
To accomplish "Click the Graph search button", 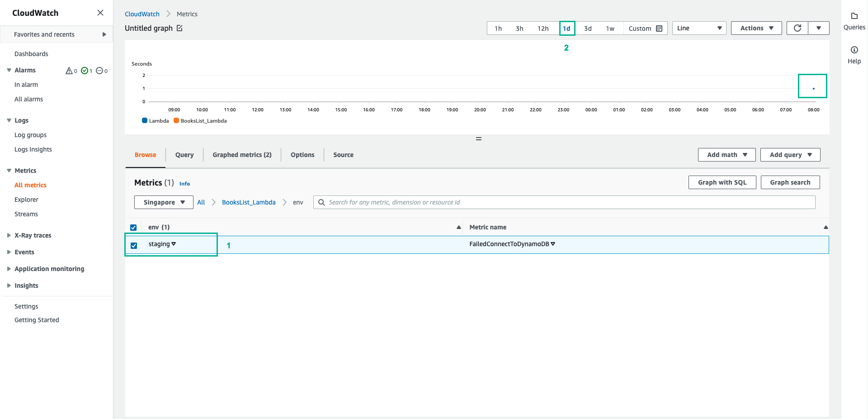I will pos(790,182).
